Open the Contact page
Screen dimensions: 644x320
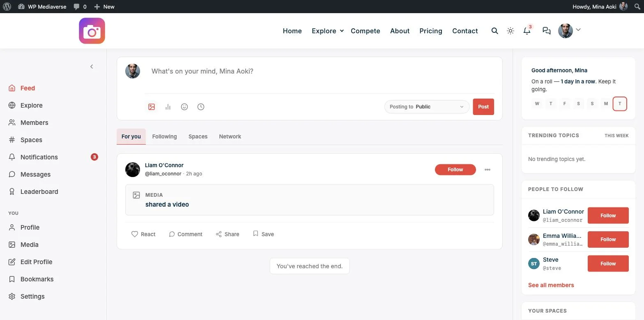[465, 31]
